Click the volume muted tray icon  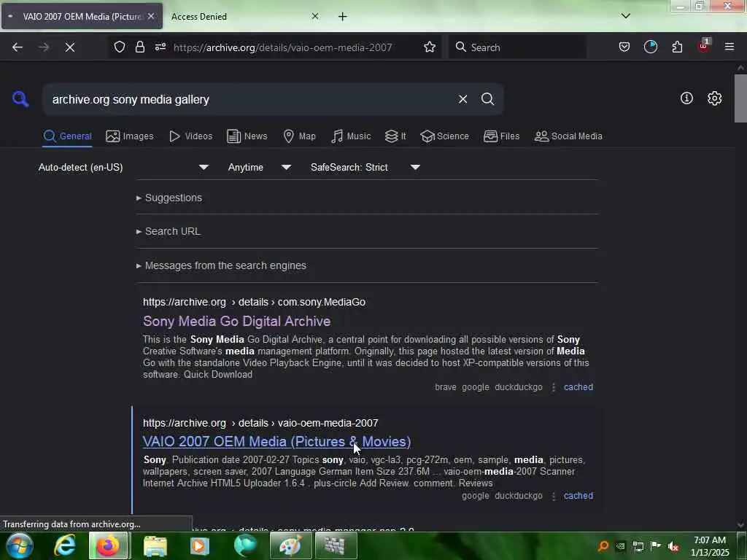(x=673, y=546)
